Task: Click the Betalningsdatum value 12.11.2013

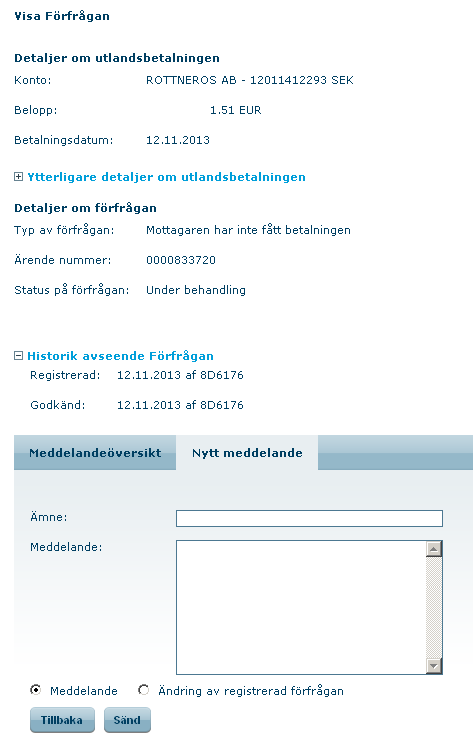Action: (x=178, y=140)
